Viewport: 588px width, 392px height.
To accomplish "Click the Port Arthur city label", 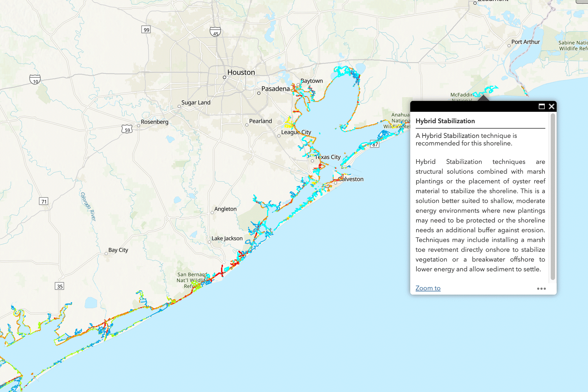I will pyautogui.click(x=525, y=42).
